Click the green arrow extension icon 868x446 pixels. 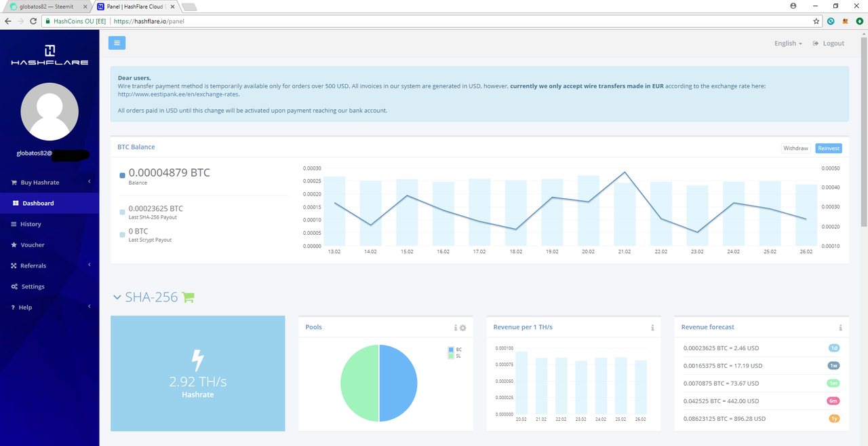[859, 21]
